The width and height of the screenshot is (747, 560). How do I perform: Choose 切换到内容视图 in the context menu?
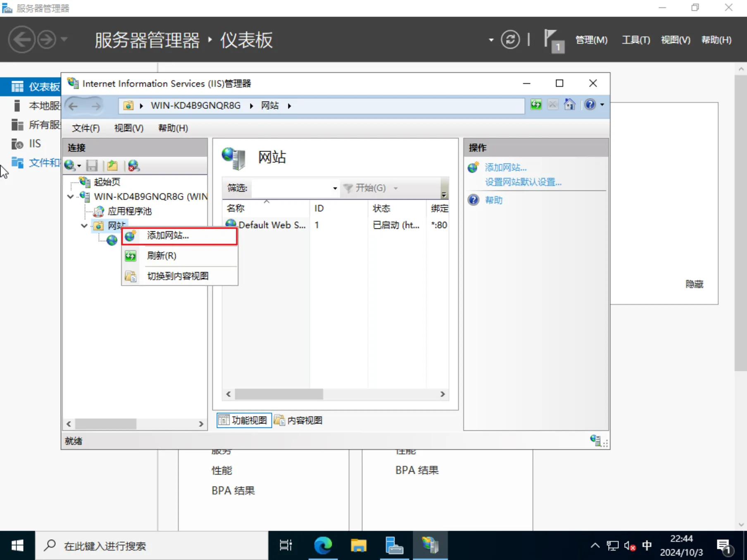tap(179, 276)
